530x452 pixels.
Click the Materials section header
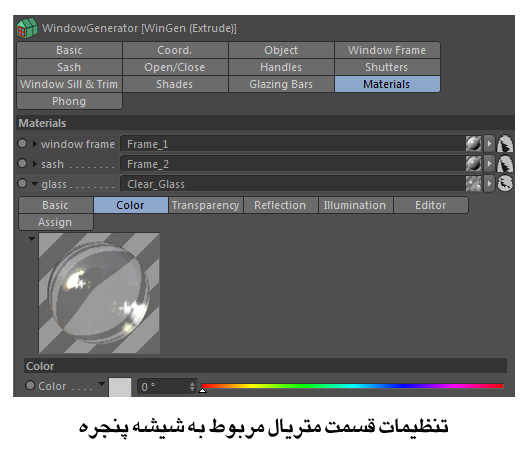[x=265, y=123]
